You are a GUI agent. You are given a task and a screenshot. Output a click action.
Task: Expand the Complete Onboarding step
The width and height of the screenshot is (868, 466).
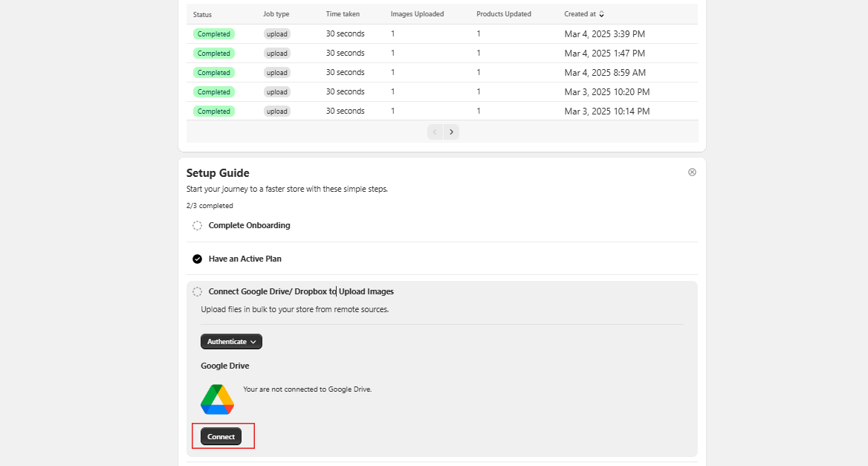(x=249, y=226)
